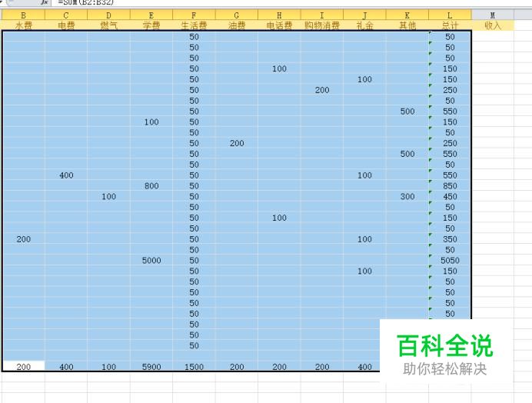532x403 pixels.
Task: Click the 购物消费 header cell
Action: 322,25
